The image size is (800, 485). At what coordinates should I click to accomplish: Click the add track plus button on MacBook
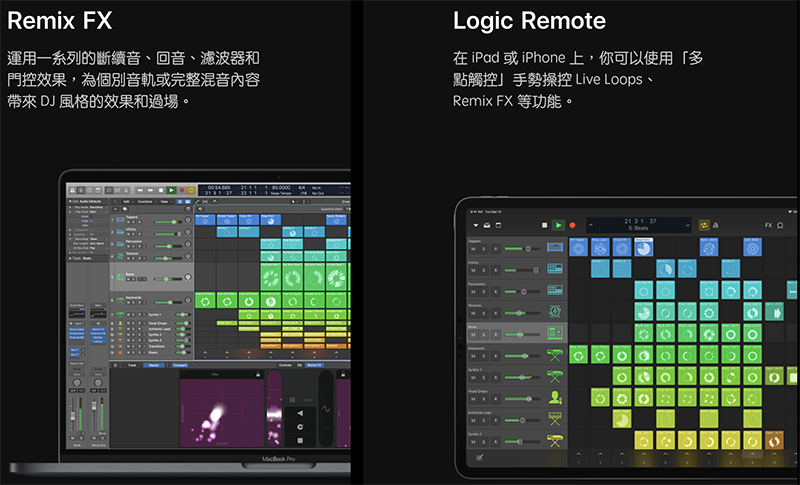115,209
